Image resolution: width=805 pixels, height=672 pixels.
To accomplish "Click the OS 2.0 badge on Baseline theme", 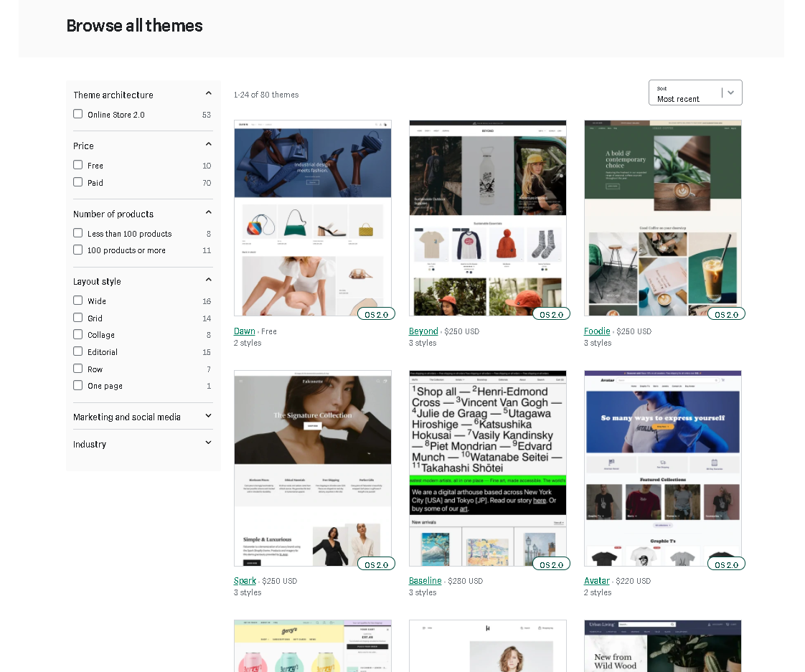I will click(x=551, y=564).
